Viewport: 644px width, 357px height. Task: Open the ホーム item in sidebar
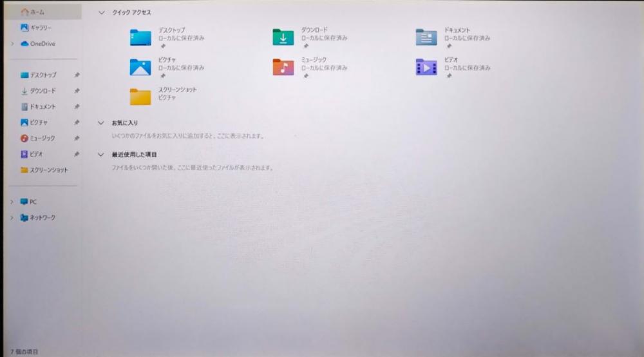pos(43,12)
